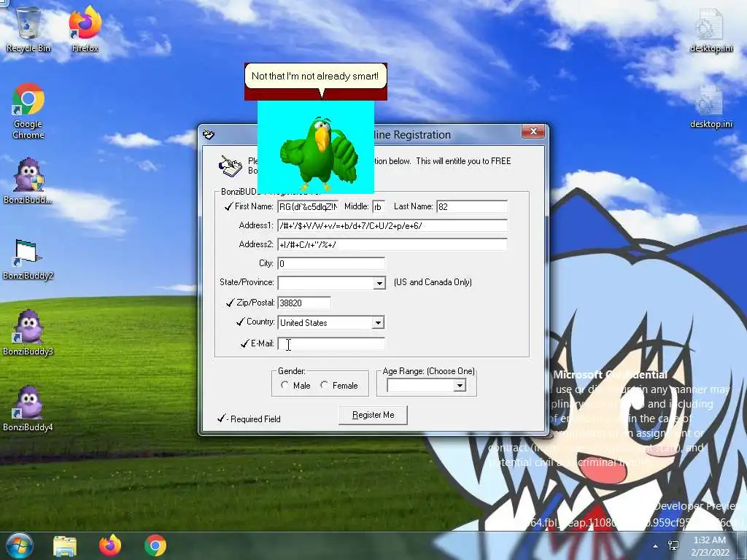Show hidden system tray icons

[656, 546]
